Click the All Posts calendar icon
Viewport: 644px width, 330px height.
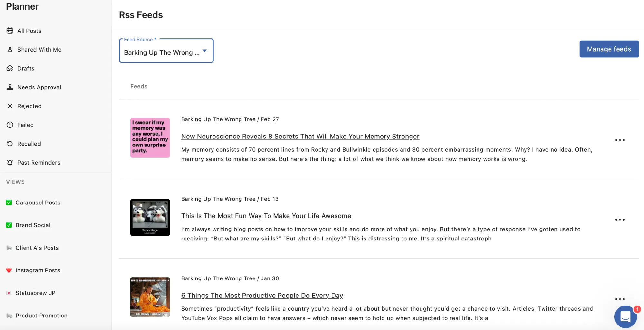click(10, 31)
